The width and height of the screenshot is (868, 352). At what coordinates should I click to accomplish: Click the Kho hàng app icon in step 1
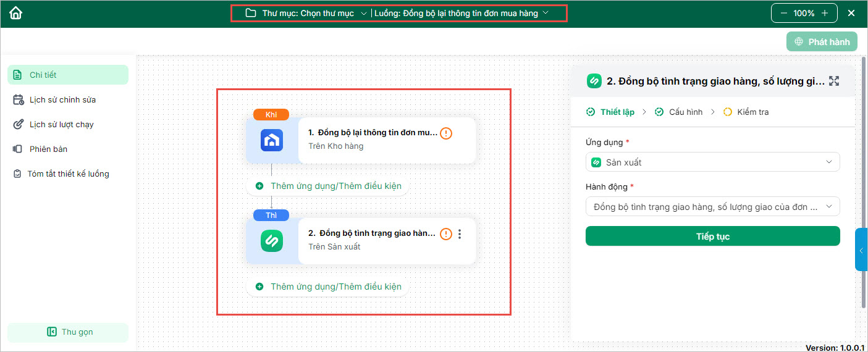pyautogui.click(x=272, y=140)
